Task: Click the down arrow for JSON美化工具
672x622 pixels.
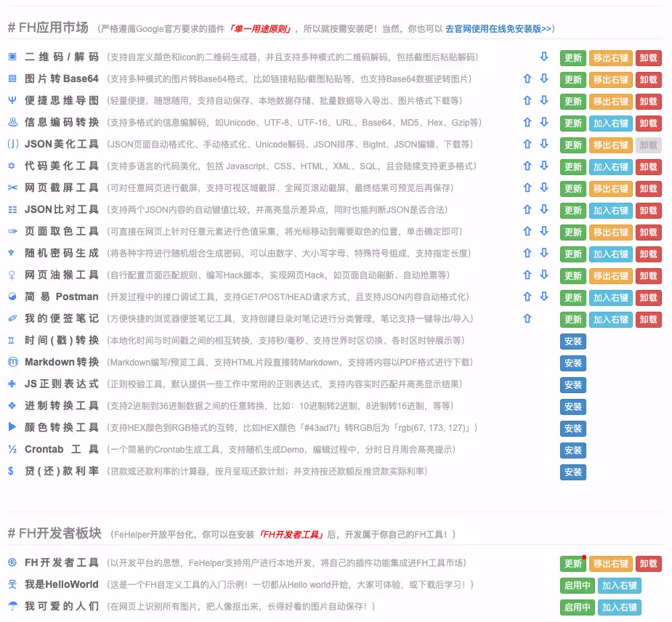Action: click(543, 145)
